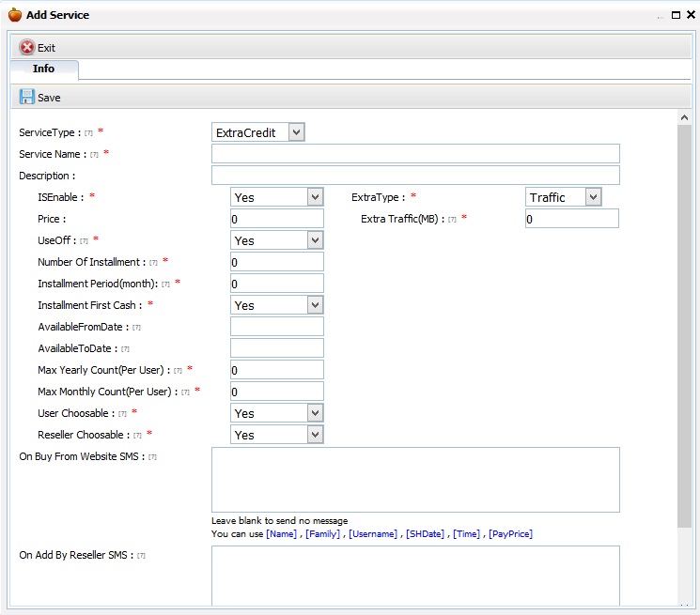Click the [PayPrice] placeholder link

tap(511, 534)
